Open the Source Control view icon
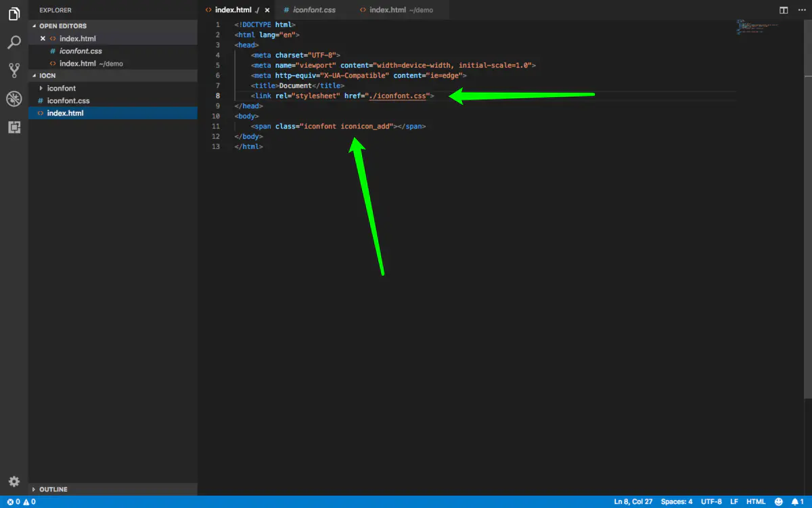The height and width of the screenshot is (508, 812). [x=14, y=70]
